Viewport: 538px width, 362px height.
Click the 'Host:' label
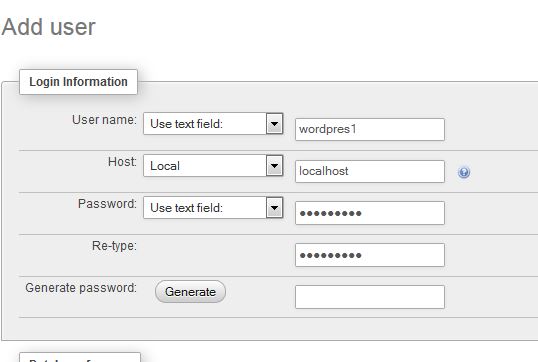coord(122,162)
